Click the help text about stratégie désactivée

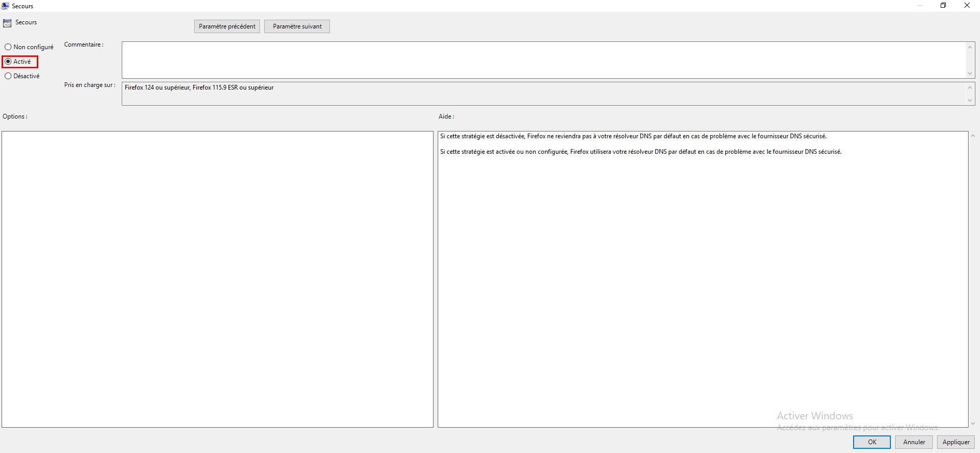pyautogui.click(x=633, y=136)
